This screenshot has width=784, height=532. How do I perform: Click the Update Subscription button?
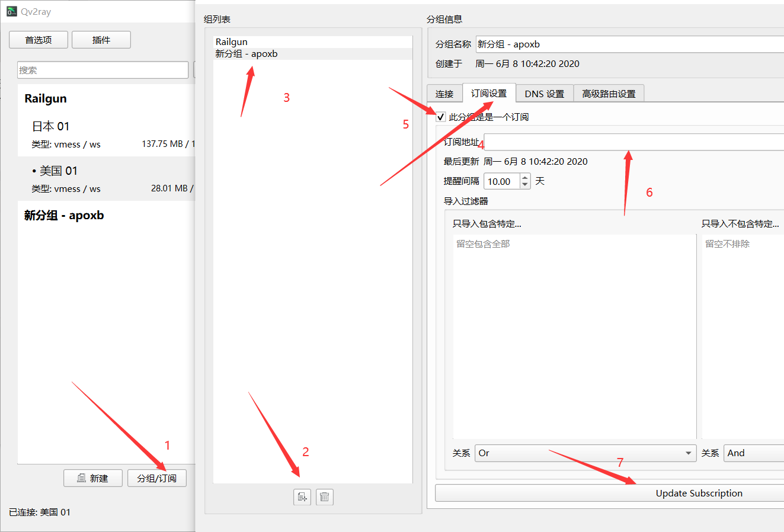[610, 493]
